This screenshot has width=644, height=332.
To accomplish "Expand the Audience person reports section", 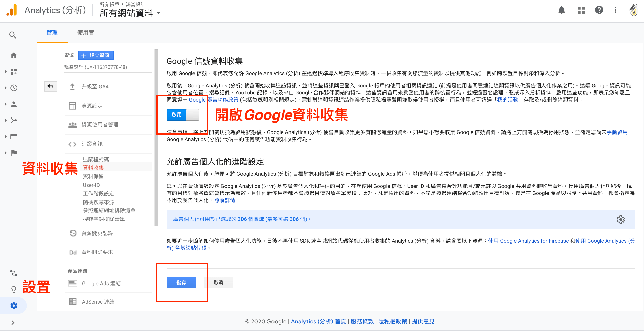I will pyautogui.click(x=14, y=104).
